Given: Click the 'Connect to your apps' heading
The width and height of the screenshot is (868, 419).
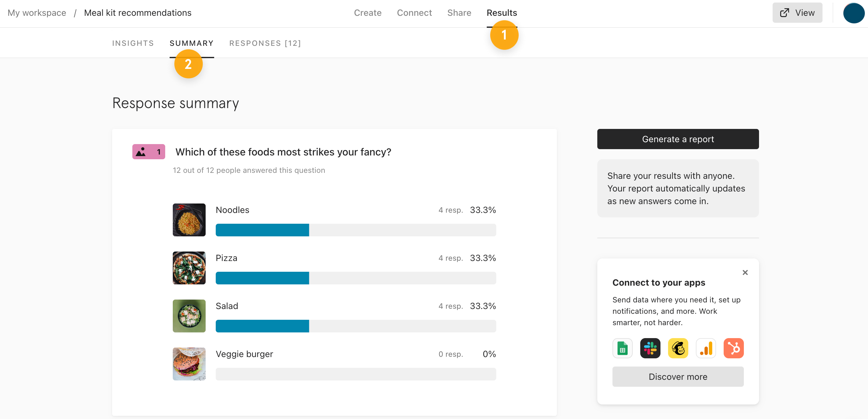Looking at the screenshot, I should coord(659,282).
